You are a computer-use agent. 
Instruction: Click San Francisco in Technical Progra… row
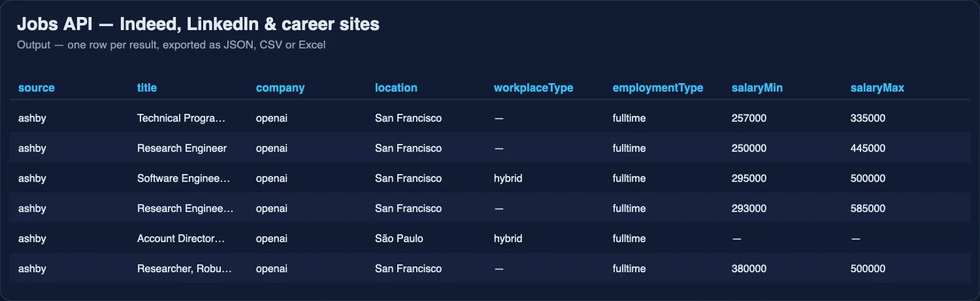(x=408, y=118)
